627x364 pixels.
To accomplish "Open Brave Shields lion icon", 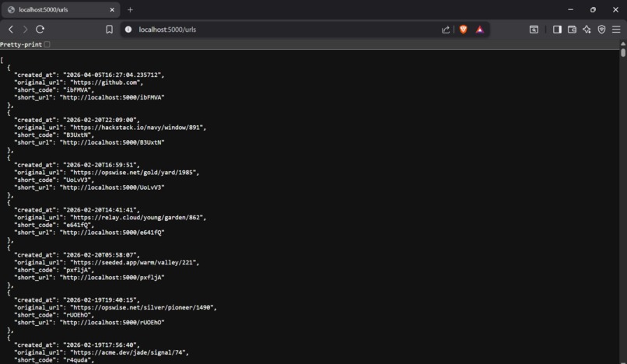I will [x=464, y=30].
